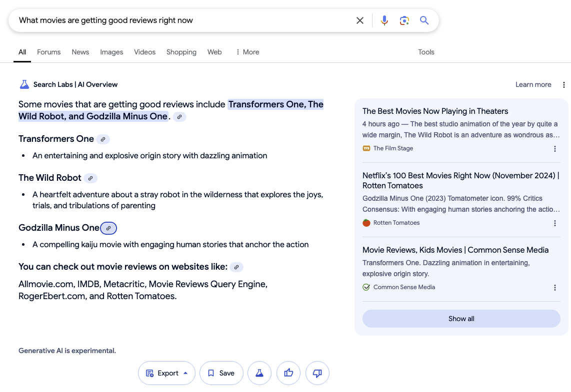
Task: Open the Export dropdown
Action: pos(166,373)
